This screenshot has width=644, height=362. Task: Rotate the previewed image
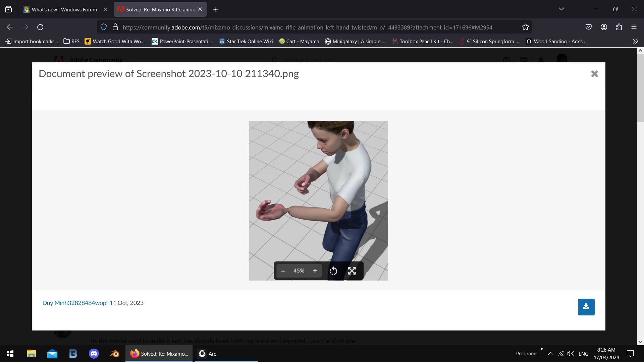pyautogui.click(x=333, y=271)
